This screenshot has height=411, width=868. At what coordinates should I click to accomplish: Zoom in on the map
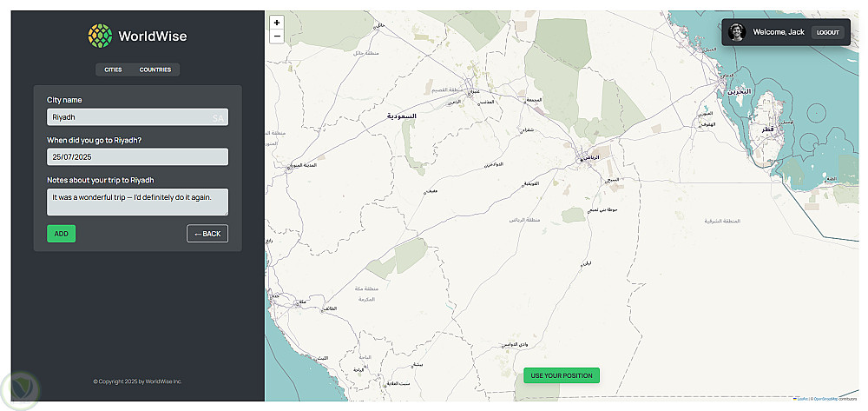coord(276,23)
